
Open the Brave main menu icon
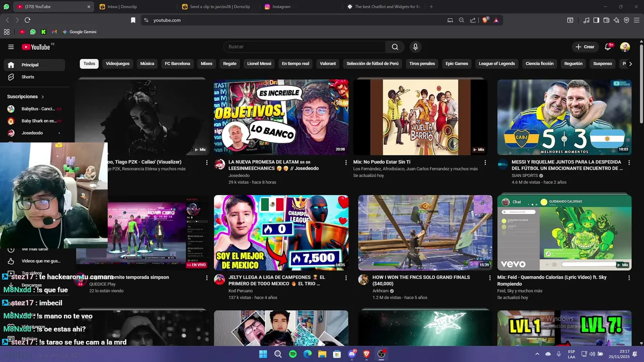636,20
